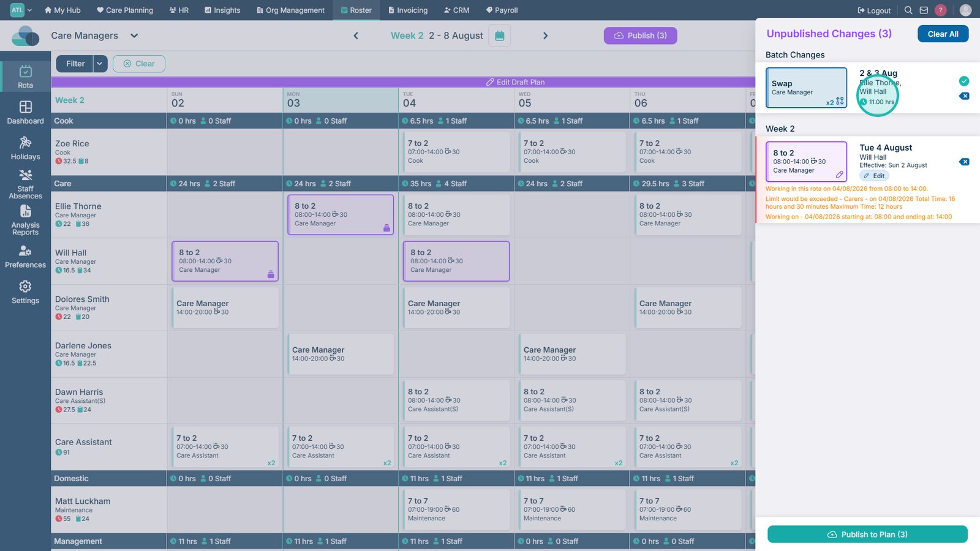Open Holidays in the sidebar
This screenshot has height=551, width=980.
[x=25, y=148]
